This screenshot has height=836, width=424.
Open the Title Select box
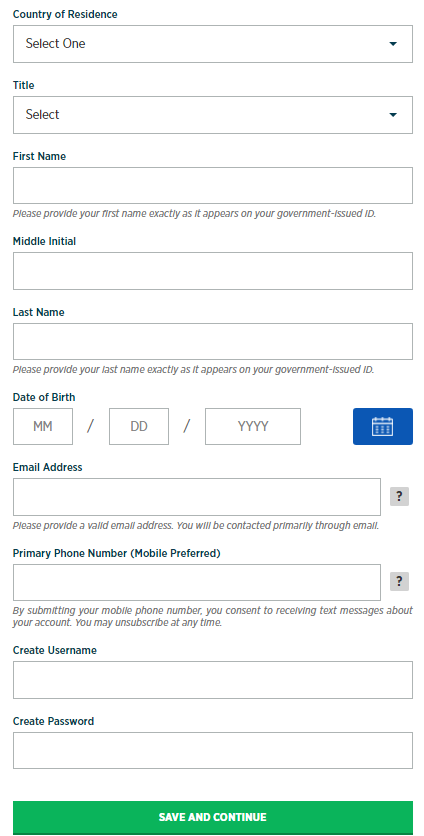click(213, 115)
